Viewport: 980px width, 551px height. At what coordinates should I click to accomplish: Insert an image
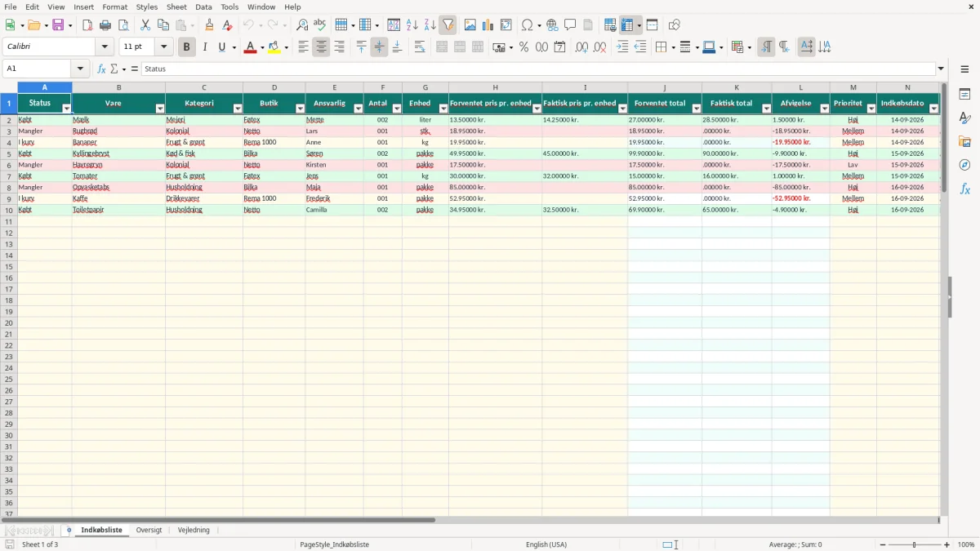[470, 25]
